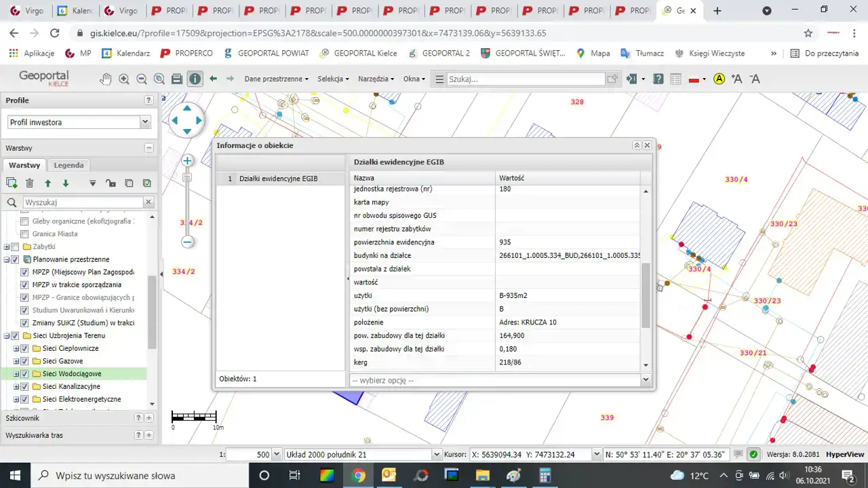Image resolution: width=868 pixels, height=488 pixels.
Task: Toggle the Planowanie przestrzenne checkbox
Action: [16, 259]
